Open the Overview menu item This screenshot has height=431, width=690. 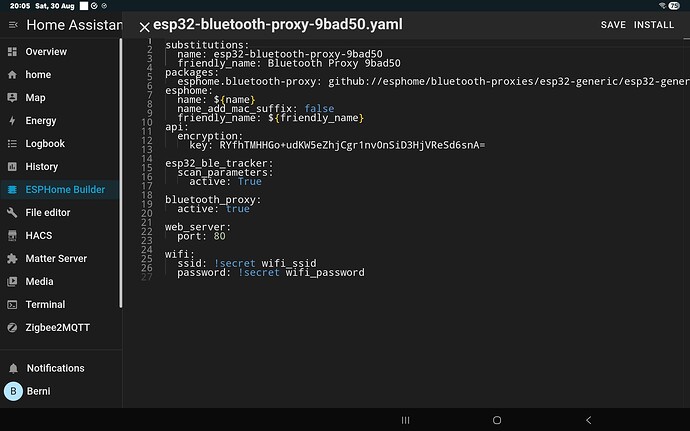click(59, 52)
